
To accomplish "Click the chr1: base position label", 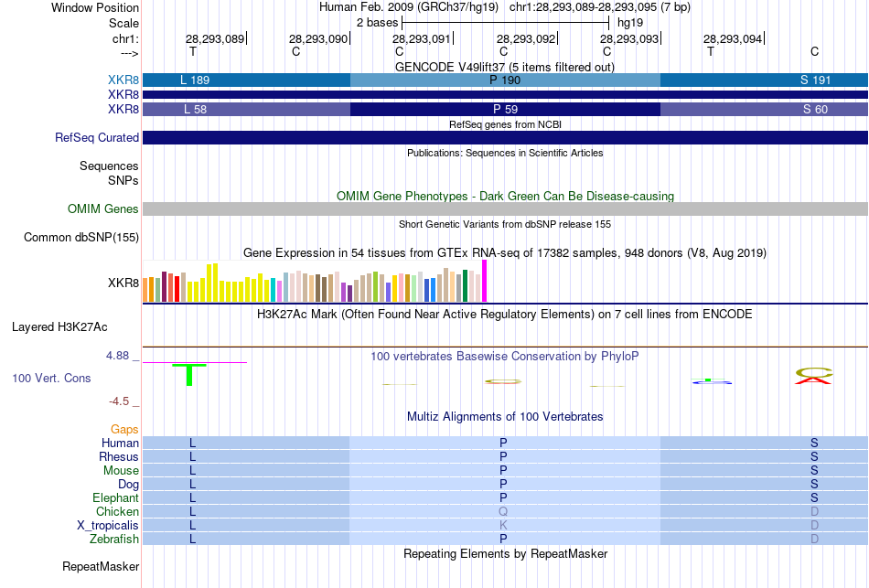I will 125,38.
